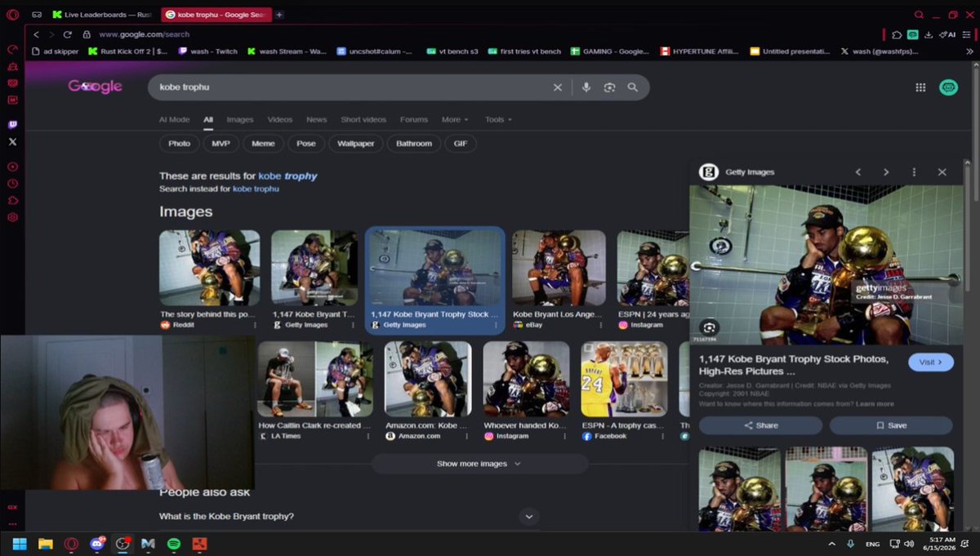Reload the current page

click(x=67, y=34)
